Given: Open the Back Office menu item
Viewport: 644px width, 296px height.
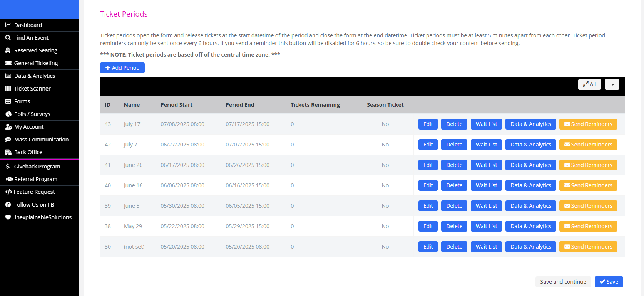Looking at the screenshot, I should coord(28,152).
